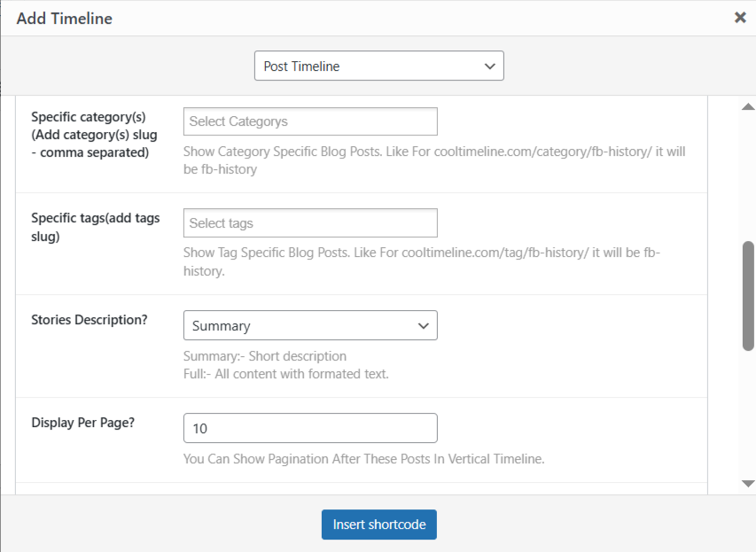Click the Post Timeline dropdown chevron arrow
Screen dimensions: 756x552
(489, 66)
